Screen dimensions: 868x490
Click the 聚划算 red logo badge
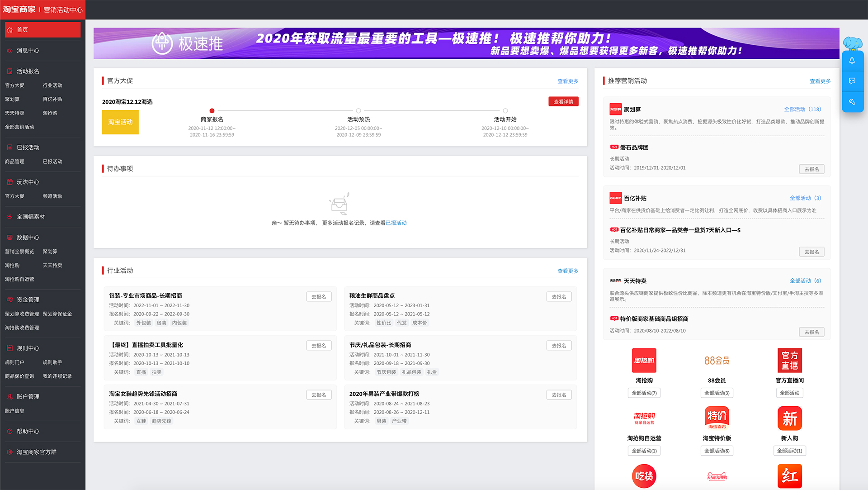[616, 109]
